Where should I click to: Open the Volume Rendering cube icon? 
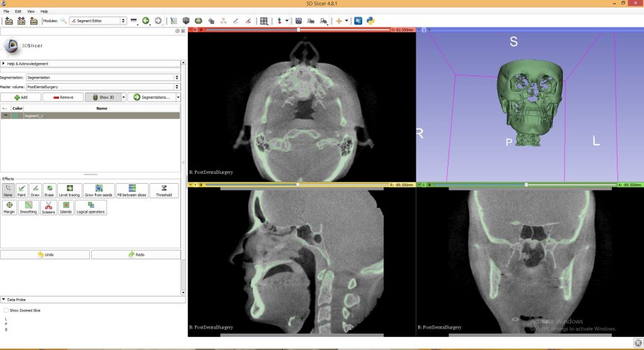[186, 21]
